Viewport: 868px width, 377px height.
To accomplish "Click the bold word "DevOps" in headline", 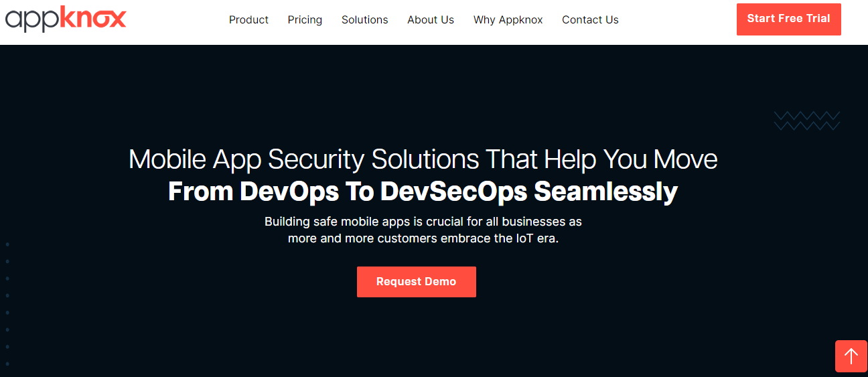I will pos(289,192).
